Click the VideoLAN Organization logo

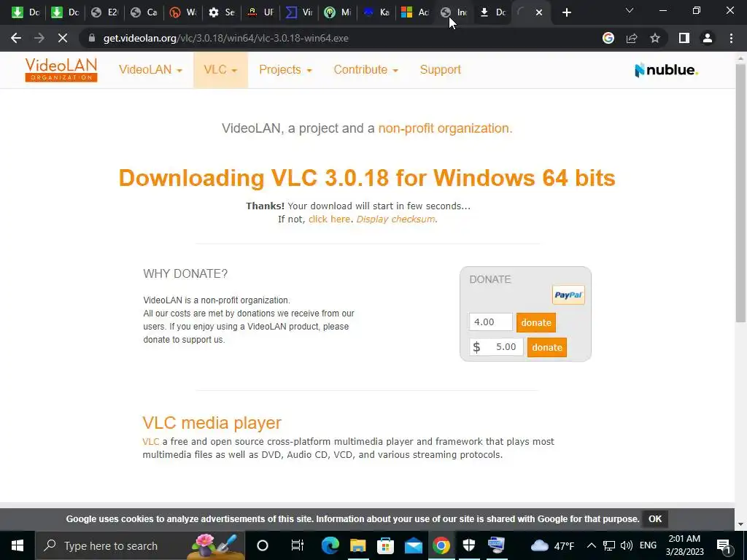point(61,70)
